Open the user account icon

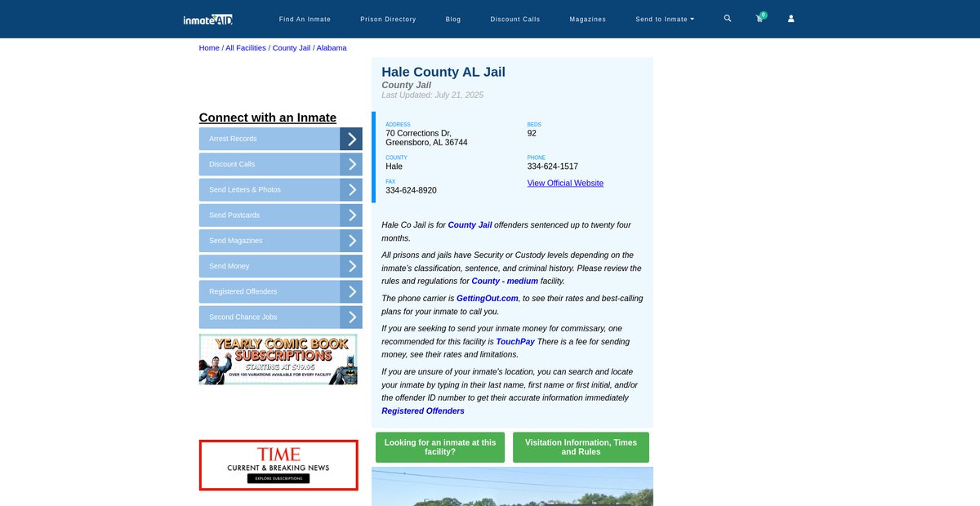pyautogui.click(x=791, y=18)
